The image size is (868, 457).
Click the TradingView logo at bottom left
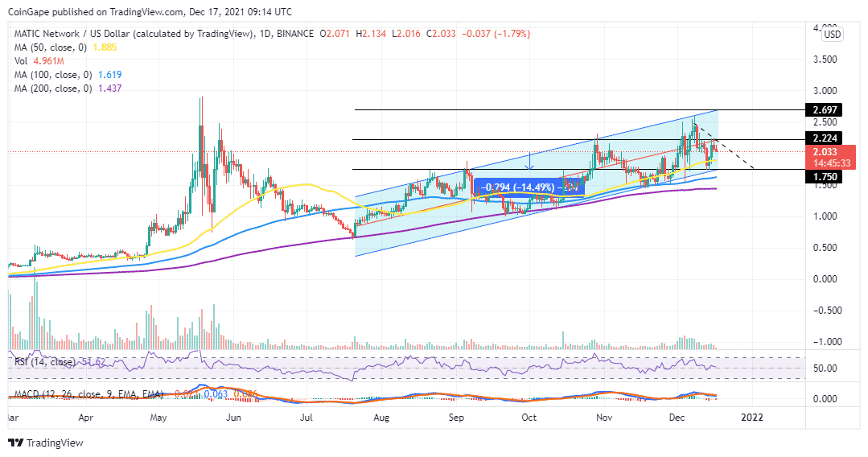tap(46, 443)
